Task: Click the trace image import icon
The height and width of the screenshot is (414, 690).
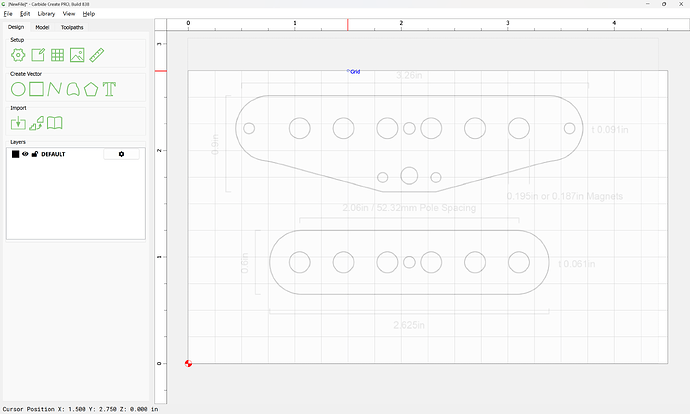Action: [37, 123]
